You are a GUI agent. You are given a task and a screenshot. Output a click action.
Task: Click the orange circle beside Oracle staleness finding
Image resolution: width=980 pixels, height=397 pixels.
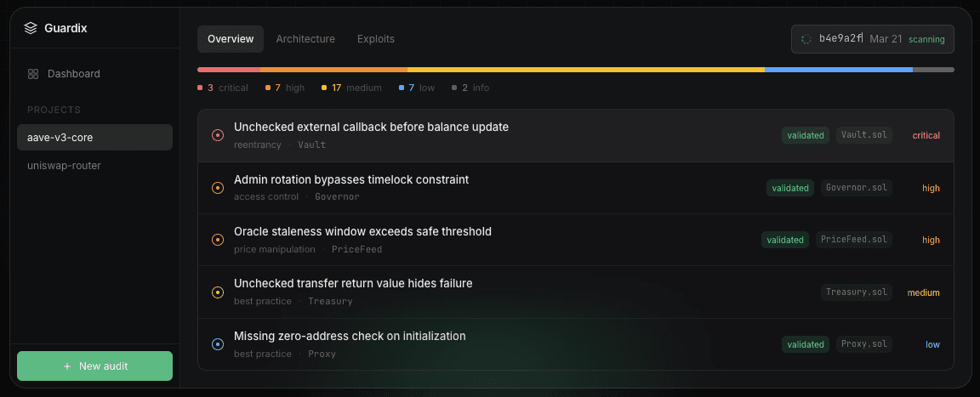[217, 240]
